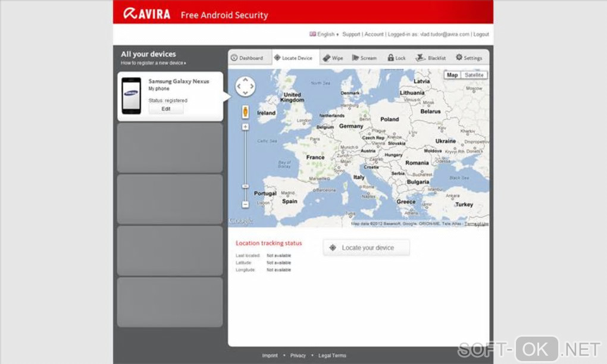Click the Logout link

tap(481, 34)
